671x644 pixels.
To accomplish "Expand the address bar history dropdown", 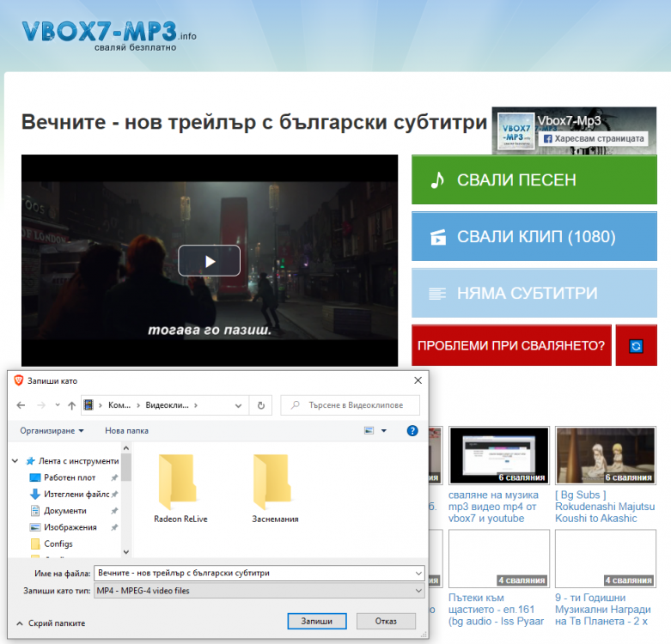I will [238, 405].
